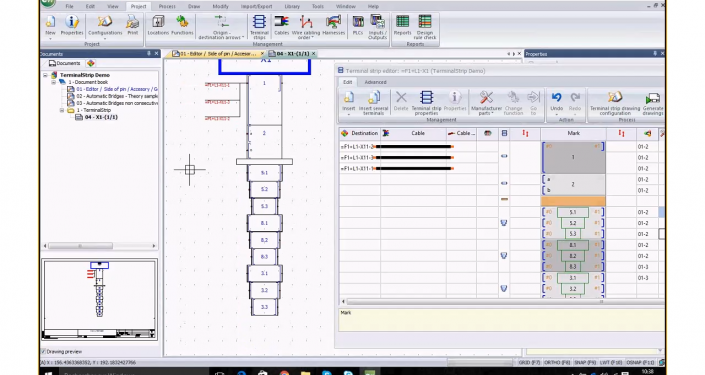Open the Process ribbon tab
The image size is (705, 375).
[167, 6]
